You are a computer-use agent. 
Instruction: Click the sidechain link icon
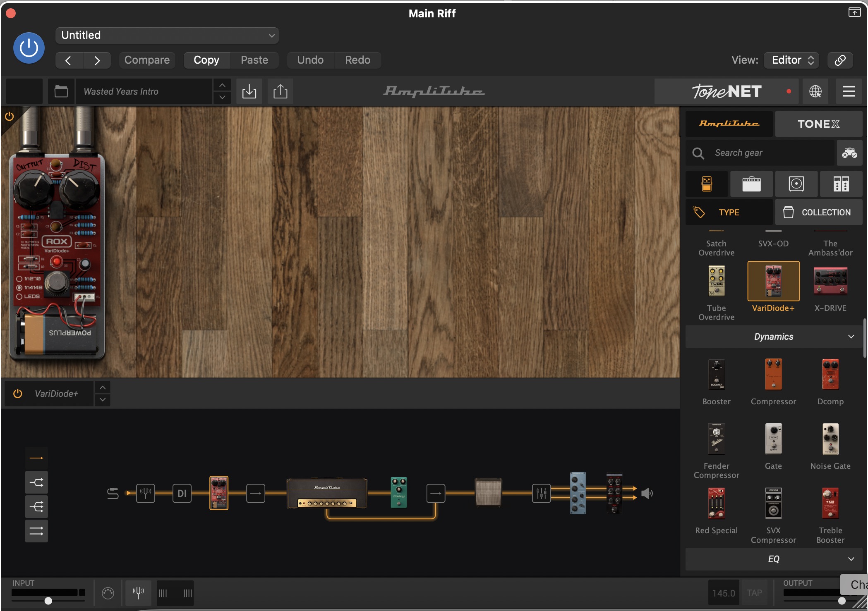tap(840, 60)
